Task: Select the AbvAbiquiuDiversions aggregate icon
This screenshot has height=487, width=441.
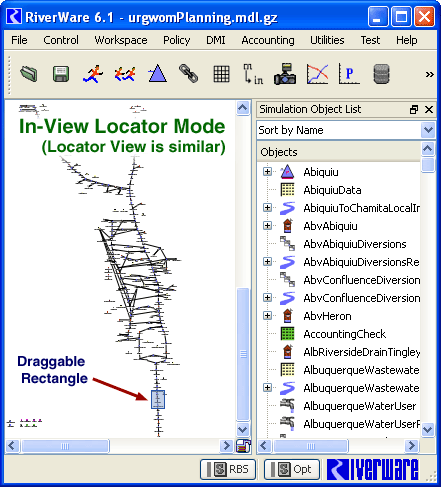Action: [x=287, y=244]
